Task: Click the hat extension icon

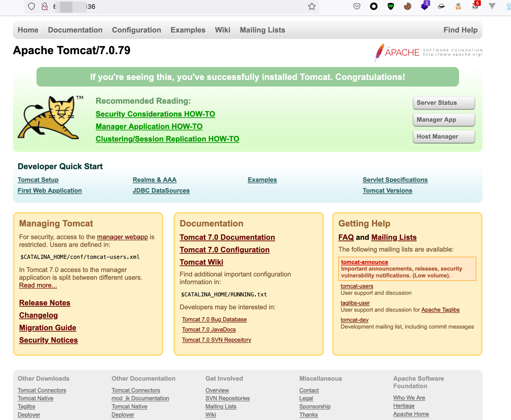Action: (441, 6)
